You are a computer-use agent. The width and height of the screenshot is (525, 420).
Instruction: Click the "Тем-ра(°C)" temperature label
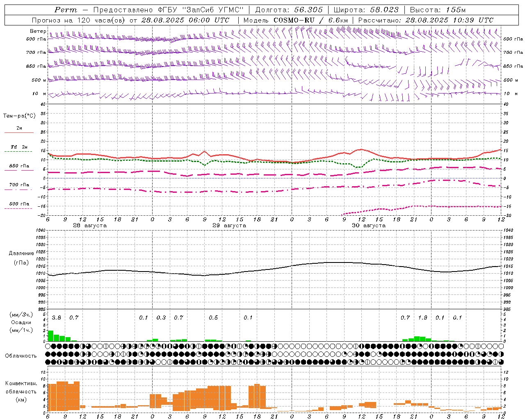19,116
